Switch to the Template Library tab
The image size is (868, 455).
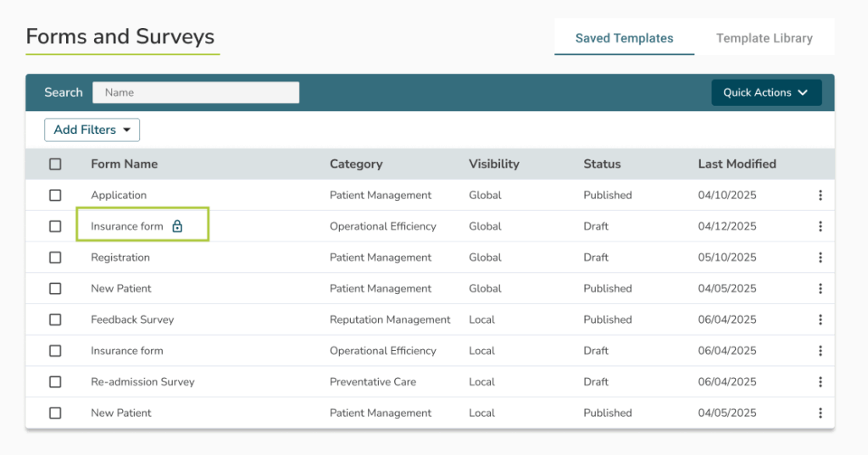click(x=764, y=38)
